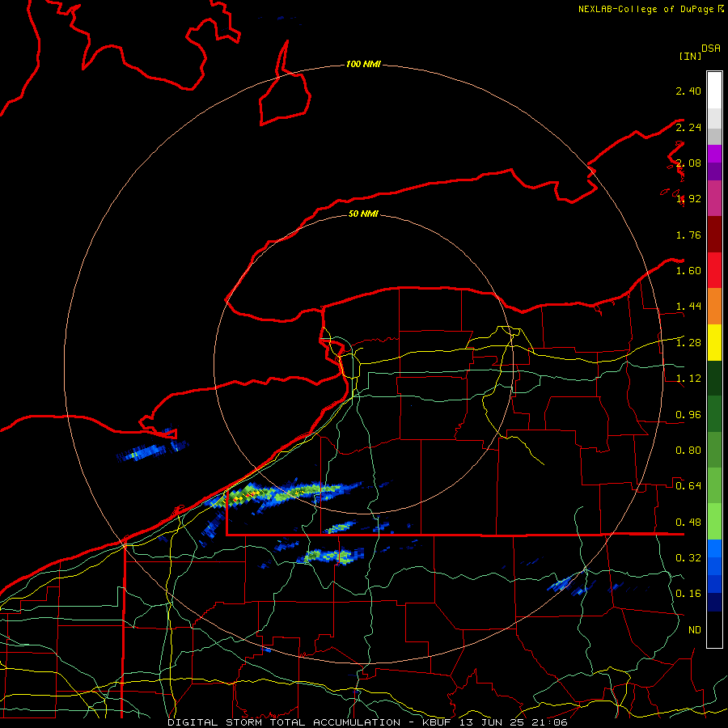728x728 pixels.
Task: Click the dark red color swatch
Action: point(714,235)
